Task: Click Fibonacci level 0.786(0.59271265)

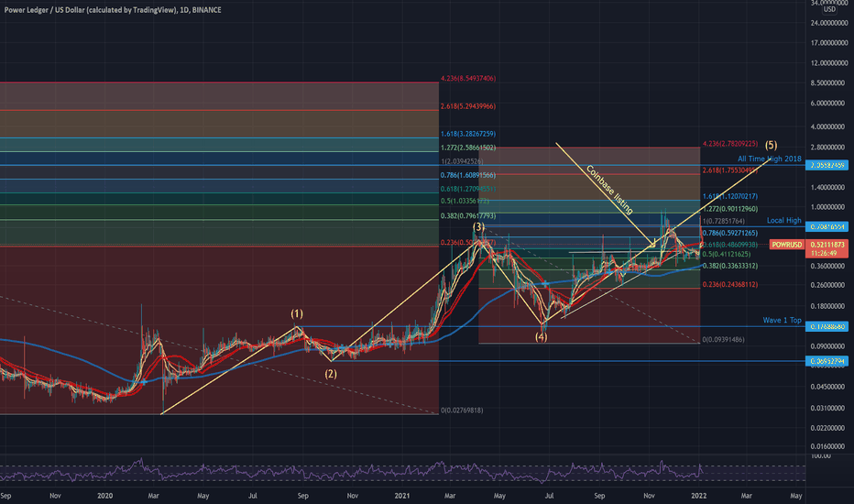Action: [x=729, y=233]
